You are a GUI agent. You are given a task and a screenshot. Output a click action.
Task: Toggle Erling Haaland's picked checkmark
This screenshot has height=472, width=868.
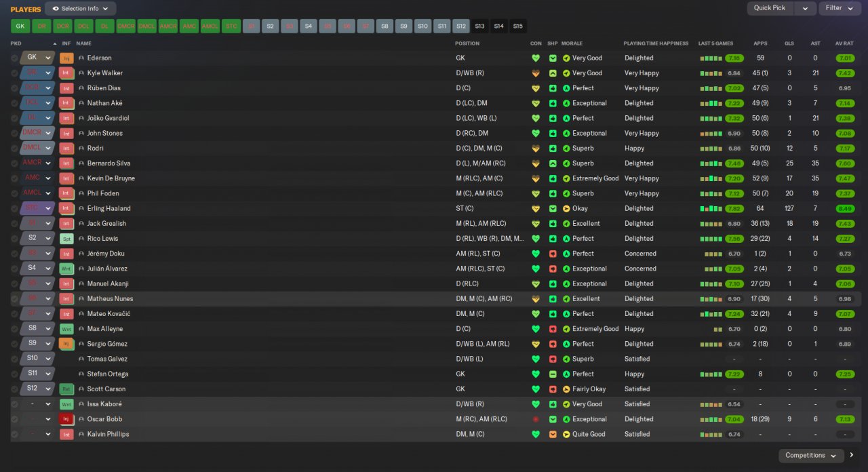pyautogui.click(x=14, y=209)
